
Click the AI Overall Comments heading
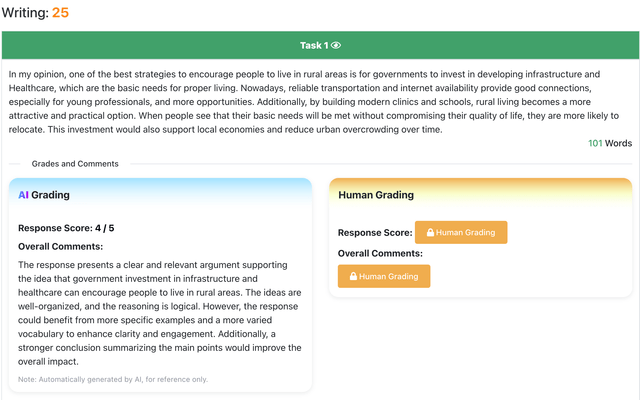point(61,246)
